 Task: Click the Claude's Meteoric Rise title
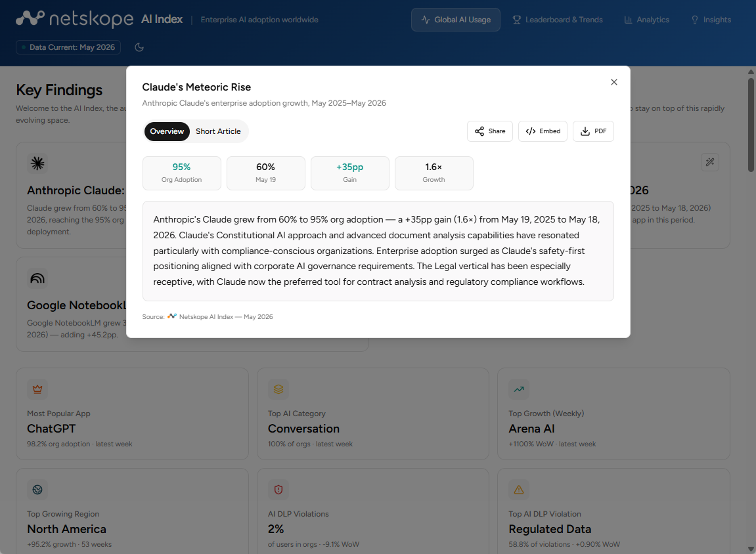[196, 87]
